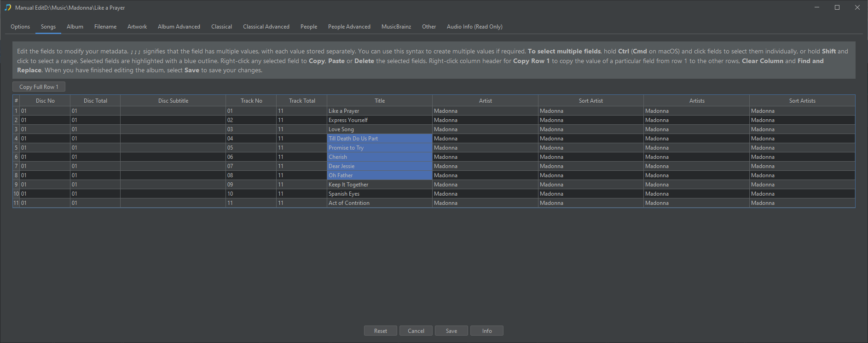
Task: Click Sort Artists cell in Act of Contrition row
Action: (x=802, y=203)
